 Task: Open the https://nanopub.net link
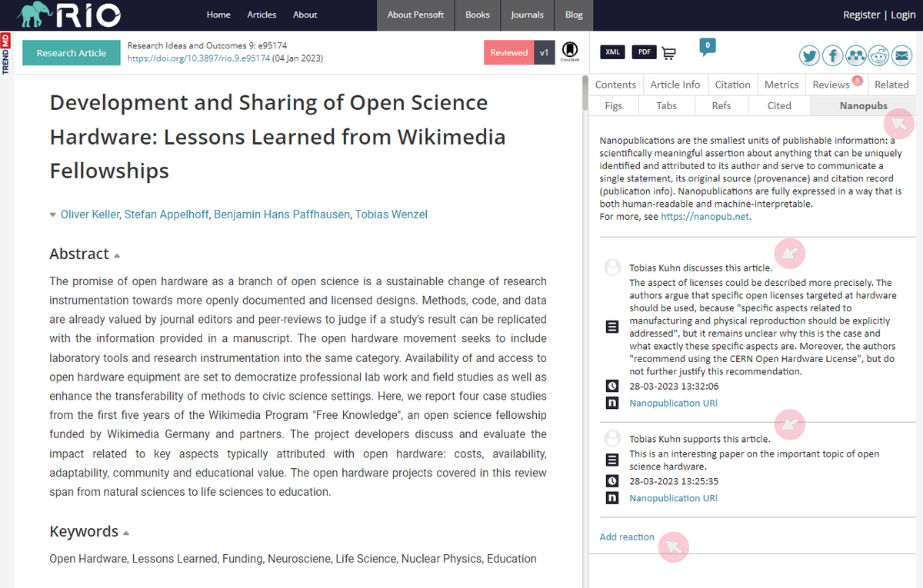[x=705, y=217]
